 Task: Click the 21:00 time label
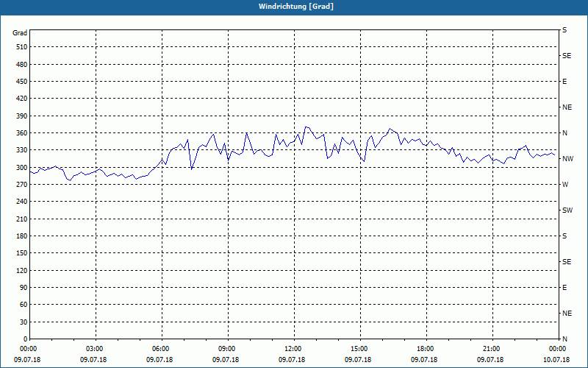click(x=490, y=349)
